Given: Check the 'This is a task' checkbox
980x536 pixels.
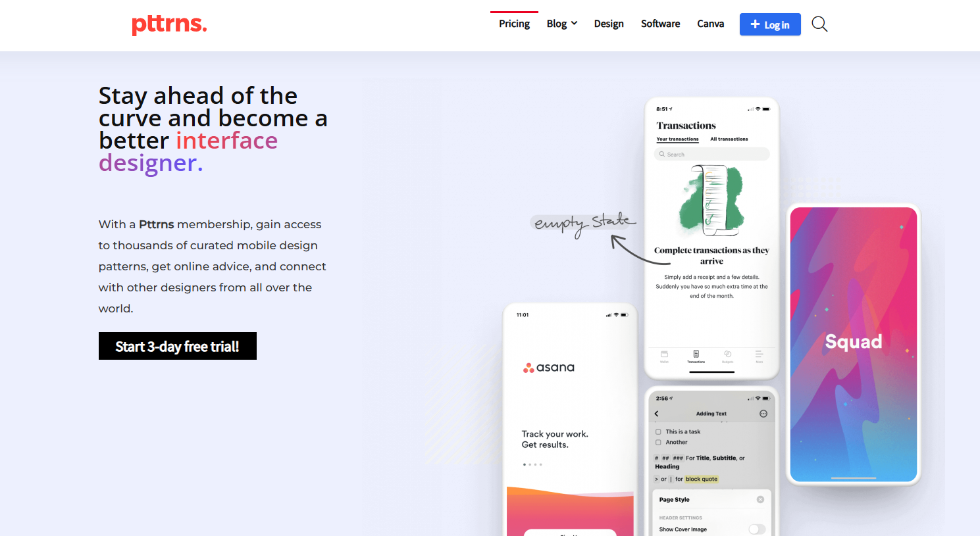Looking at the screenshot, I should pos(658,432).
